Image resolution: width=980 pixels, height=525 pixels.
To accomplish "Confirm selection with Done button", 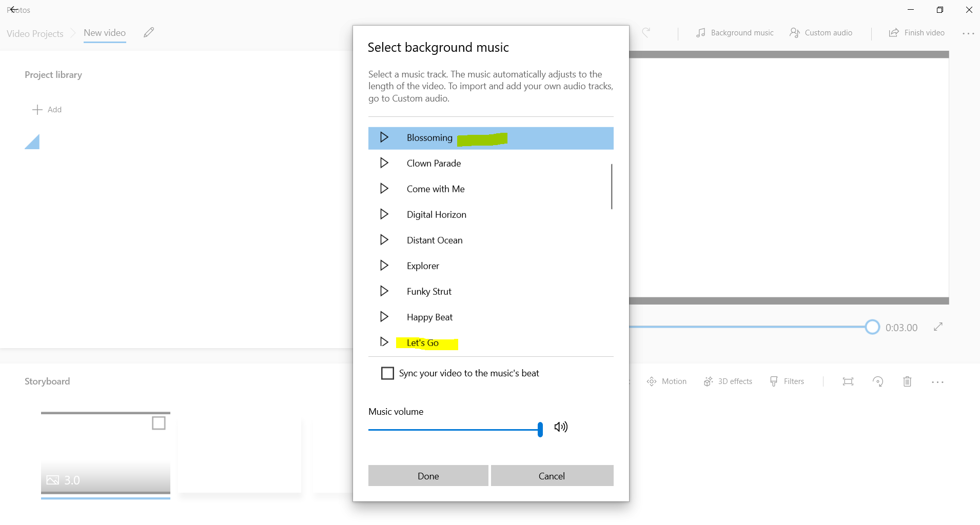I will click(x=428, y=476).
